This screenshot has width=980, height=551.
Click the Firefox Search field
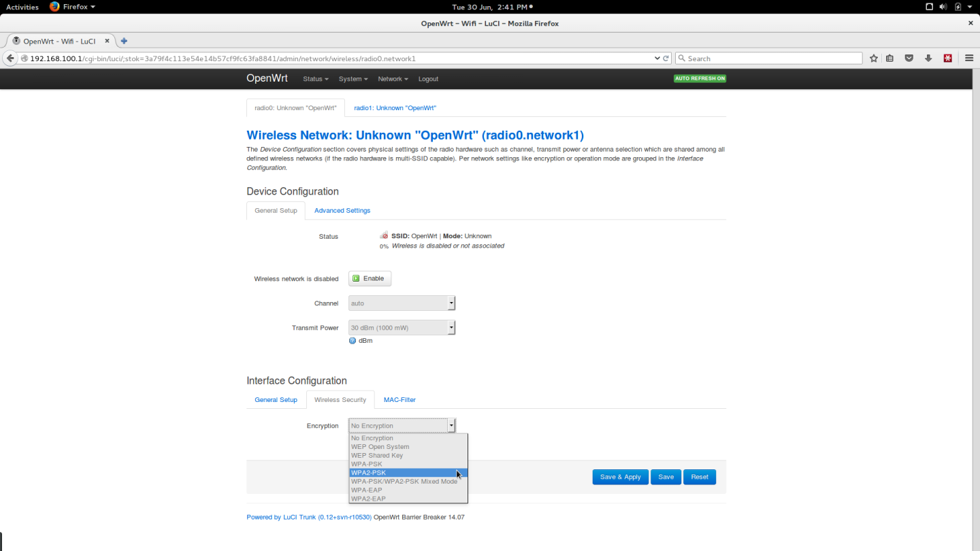769,59
